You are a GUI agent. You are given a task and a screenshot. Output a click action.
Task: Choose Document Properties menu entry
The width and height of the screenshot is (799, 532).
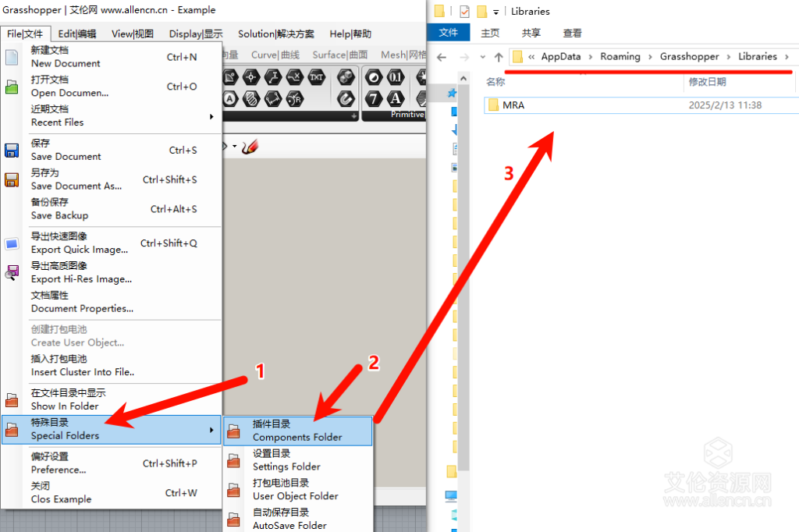tap(112, 302)
